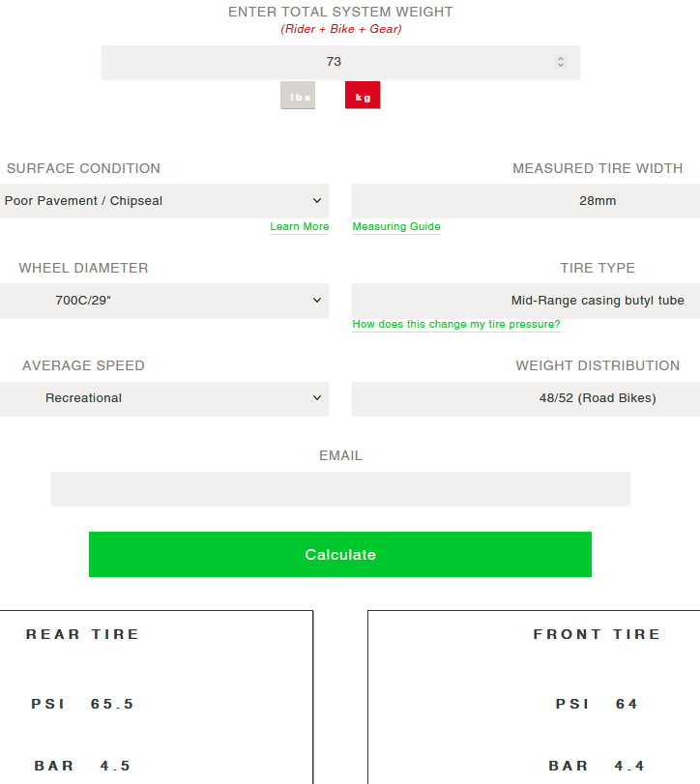Screen dimensions: 700x784
Task: Open the Average Speed dropdown
Action: tap(163, 398)
